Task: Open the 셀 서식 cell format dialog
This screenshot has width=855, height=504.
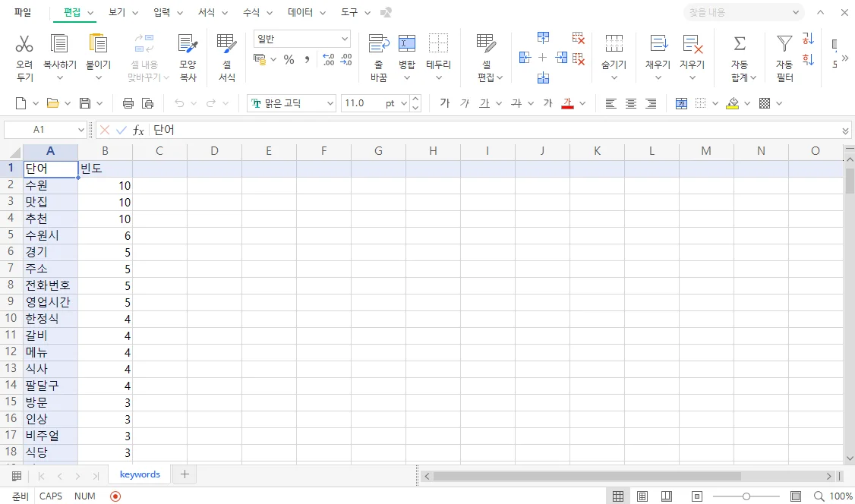Action: pos(226,57)
